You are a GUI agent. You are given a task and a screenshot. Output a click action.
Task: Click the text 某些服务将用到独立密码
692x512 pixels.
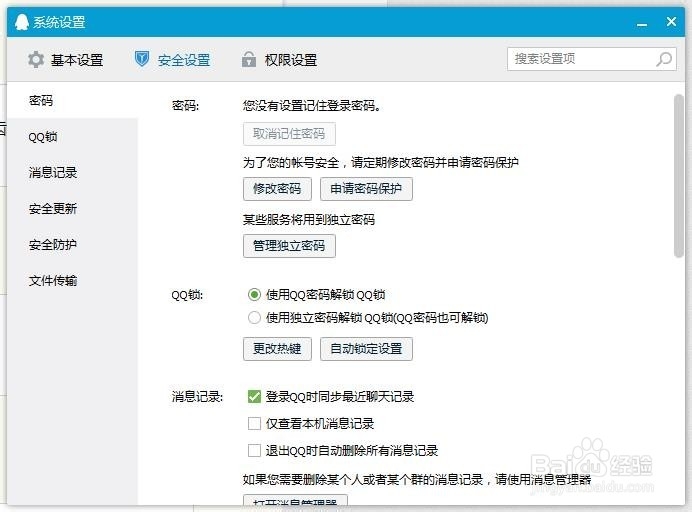(309, 219)
